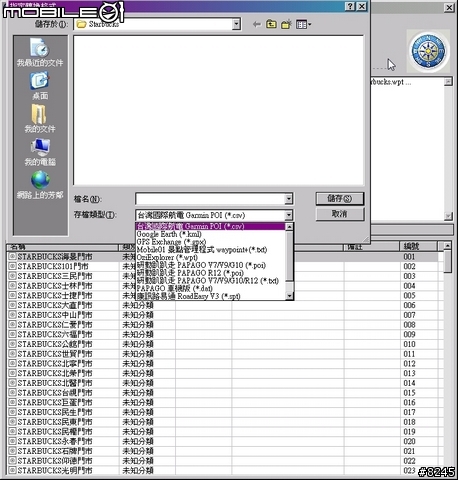Click waypoint icon beside STARBUCKS北醫門市

click(12, 383)
